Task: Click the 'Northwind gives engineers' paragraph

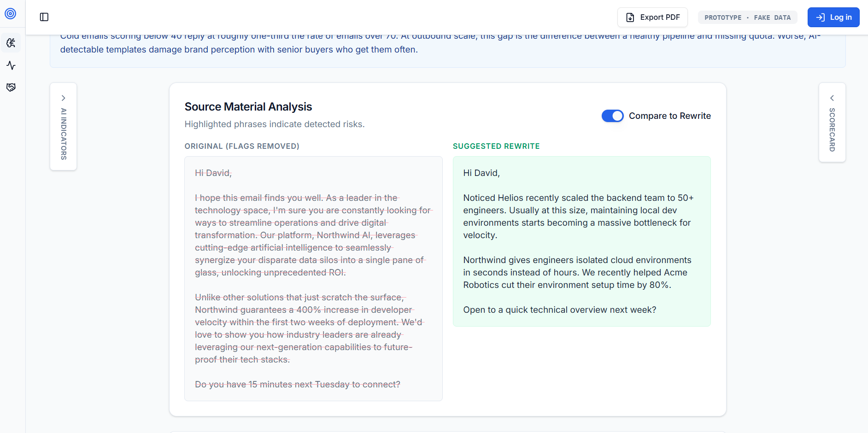Action: pos(577,273)
